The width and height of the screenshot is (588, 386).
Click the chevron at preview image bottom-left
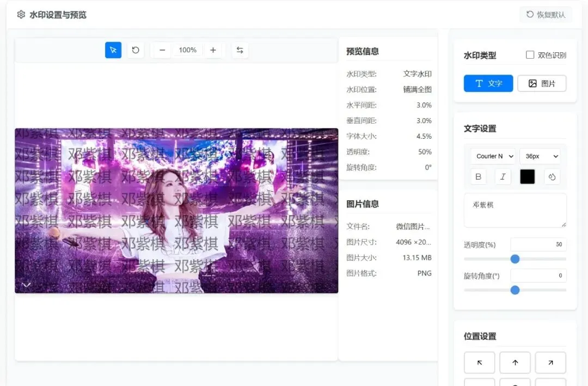[26, 285]
